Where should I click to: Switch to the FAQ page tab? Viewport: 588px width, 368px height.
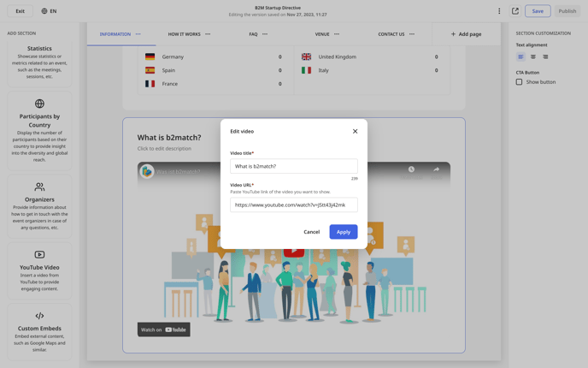pyautogui.click(x=253, y=34)
